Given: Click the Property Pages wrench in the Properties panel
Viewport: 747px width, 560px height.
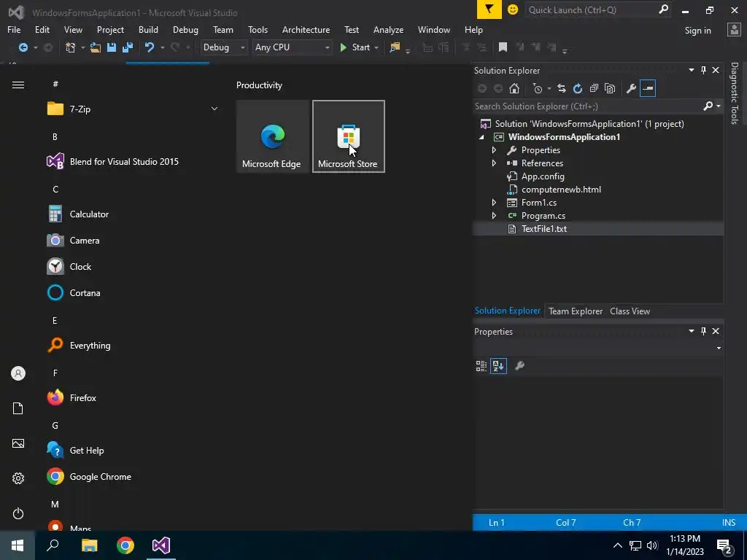Looking at the screenshot, I should 519,366.
